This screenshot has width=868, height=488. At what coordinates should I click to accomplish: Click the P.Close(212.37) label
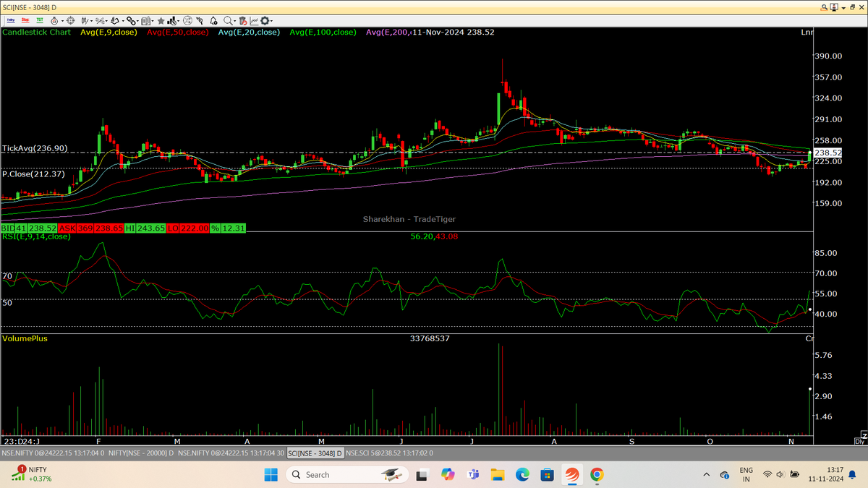33,174
